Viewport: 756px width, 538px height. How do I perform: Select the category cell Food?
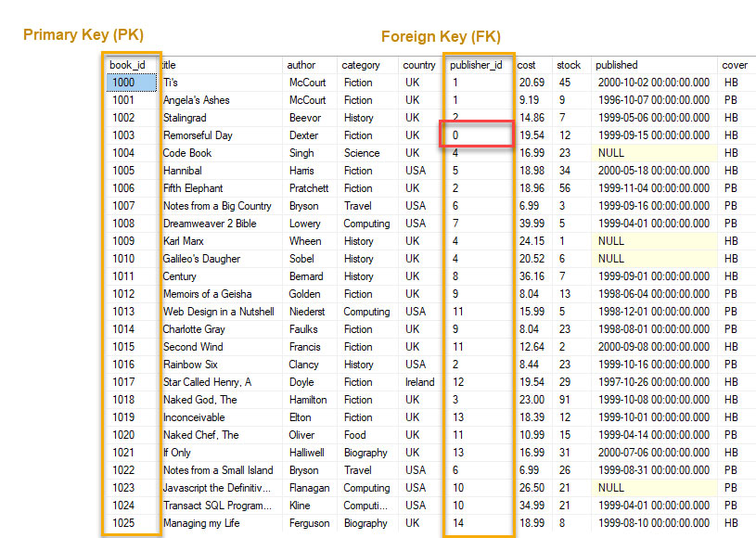click(355, 435)
